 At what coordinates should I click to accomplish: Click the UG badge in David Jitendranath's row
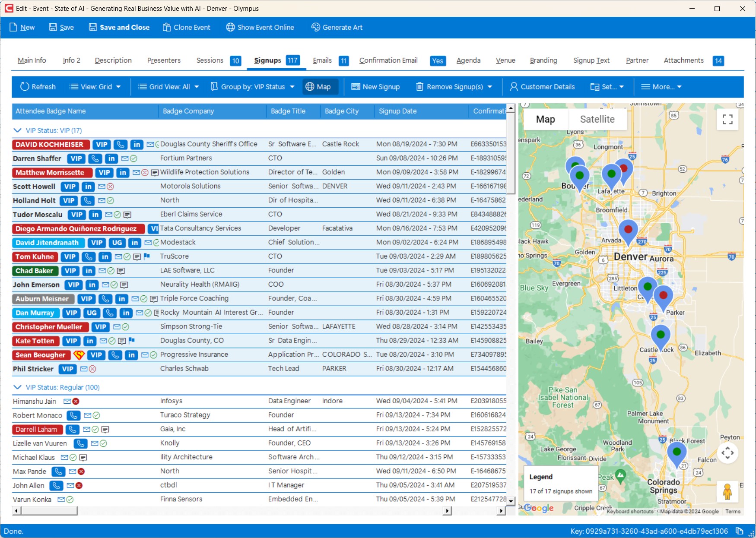[x=117, y=243]
